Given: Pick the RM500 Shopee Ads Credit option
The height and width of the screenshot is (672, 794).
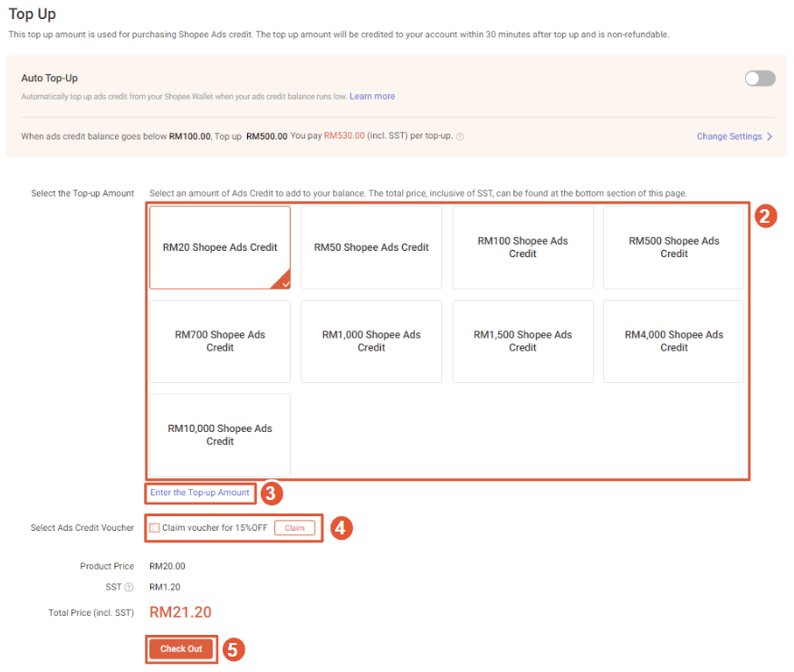Looking at the screenshot, I should [x=674, y=246].
